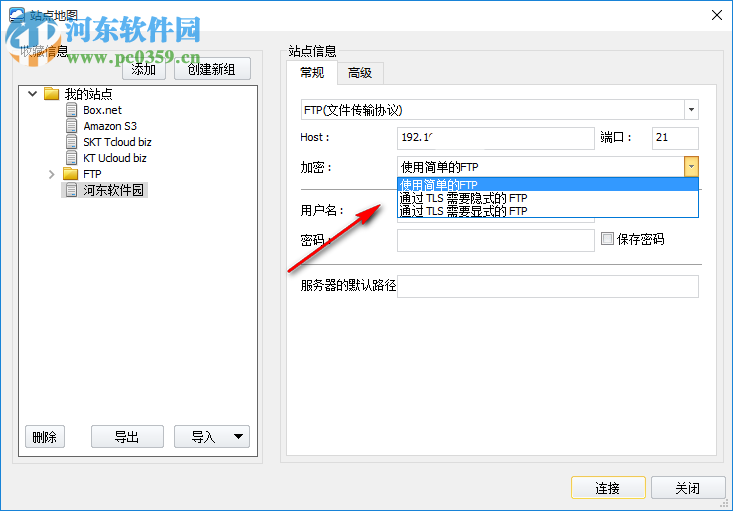Choose 通过 TLS 需要隐式的 FTP option
This screenshot has height=511, width=733.
(547, 198)
